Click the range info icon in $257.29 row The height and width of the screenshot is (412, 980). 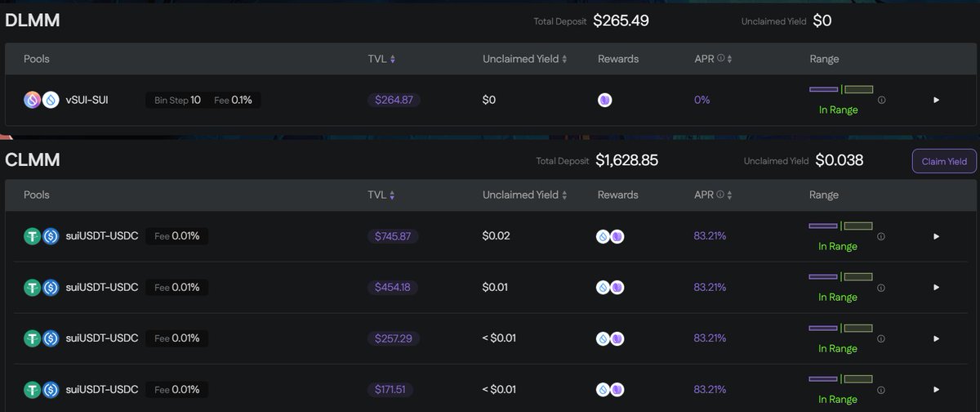click(881, 338)
